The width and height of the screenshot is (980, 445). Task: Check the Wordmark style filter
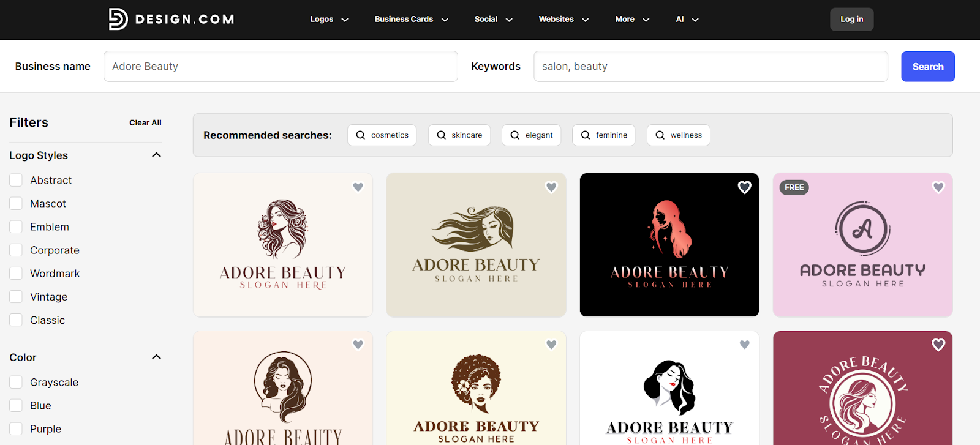click(16, 274)
